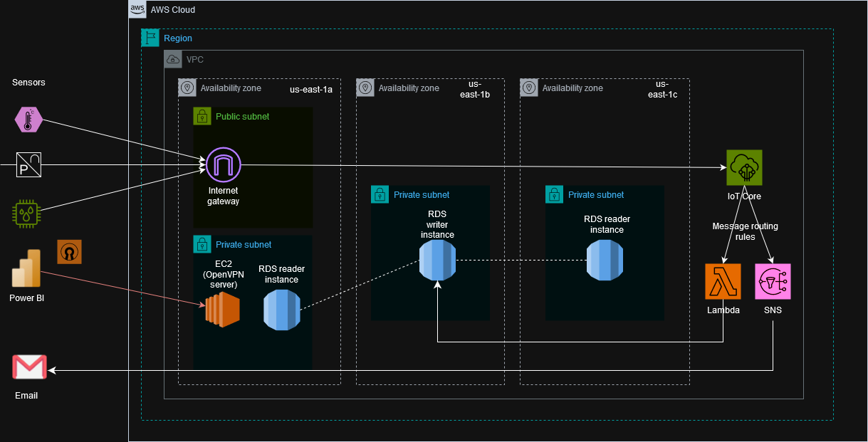Click the "Region" label text

click(178, 38)
